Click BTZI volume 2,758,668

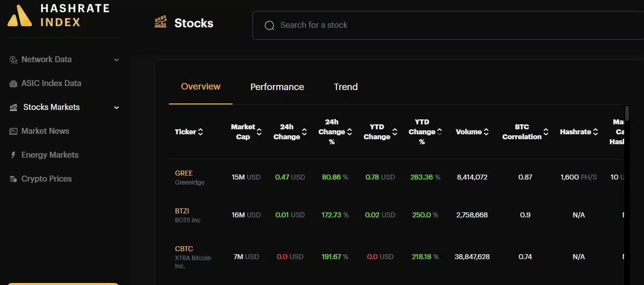point(472,215)
